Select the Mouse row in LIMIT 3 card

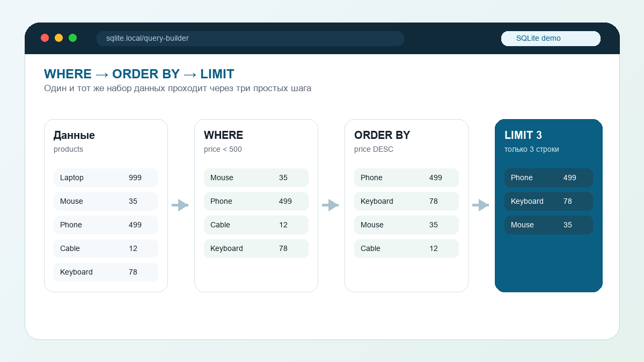coord(548,225)
